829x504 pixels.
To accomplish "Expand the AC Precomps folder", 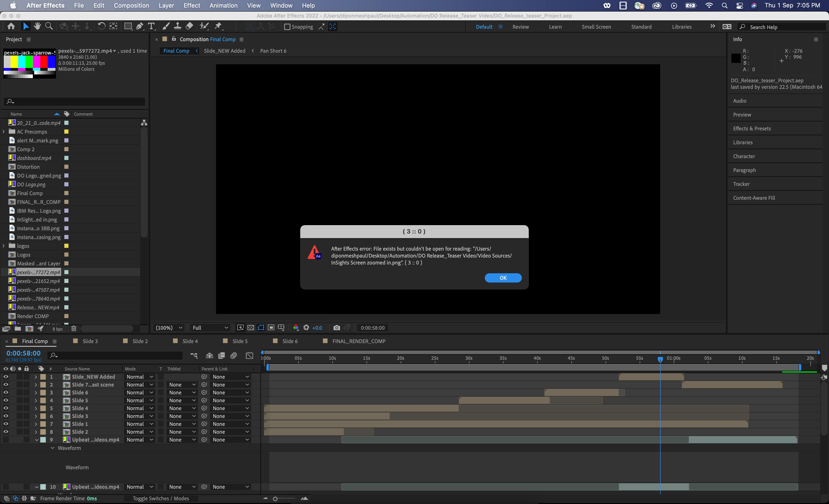I will point(4,132).
